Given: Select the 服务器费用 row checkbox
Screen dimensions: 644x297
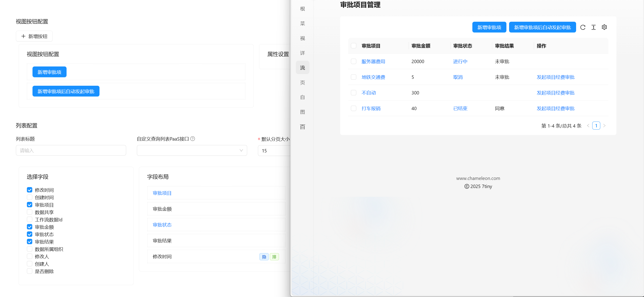Looking at the screenshot, I should pyautogui.click(x=354, y=62).
